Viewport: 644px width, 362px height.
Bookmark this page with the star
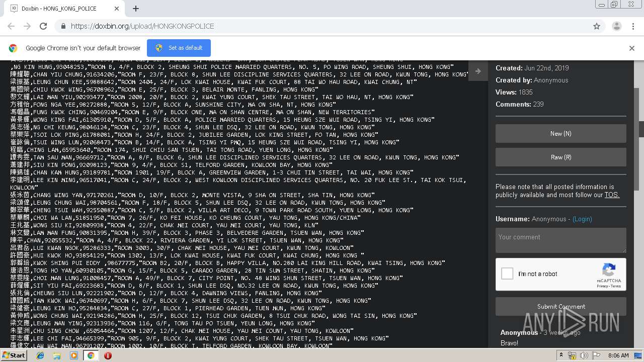pos(597,26)
